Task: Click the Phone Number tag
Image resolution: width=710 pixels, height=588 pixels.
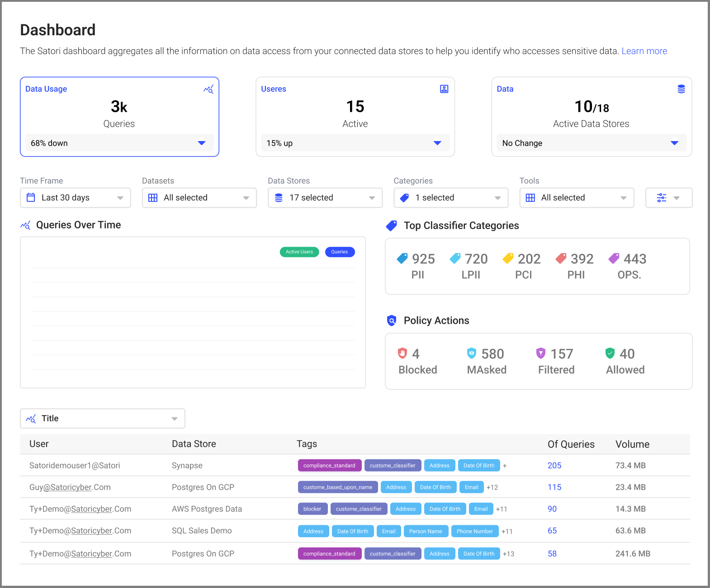Action: pyautogui.click(x=475, y=531)
